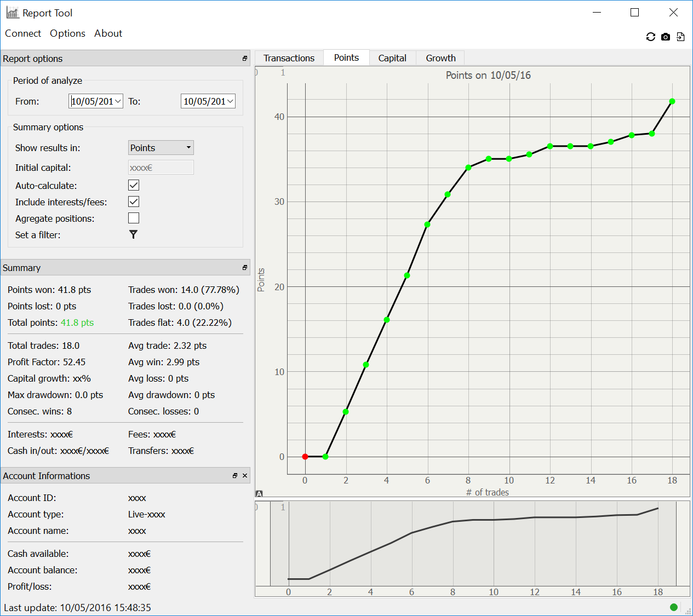Undock the Summary panel
Screen dimensions: 693x616
245,268
